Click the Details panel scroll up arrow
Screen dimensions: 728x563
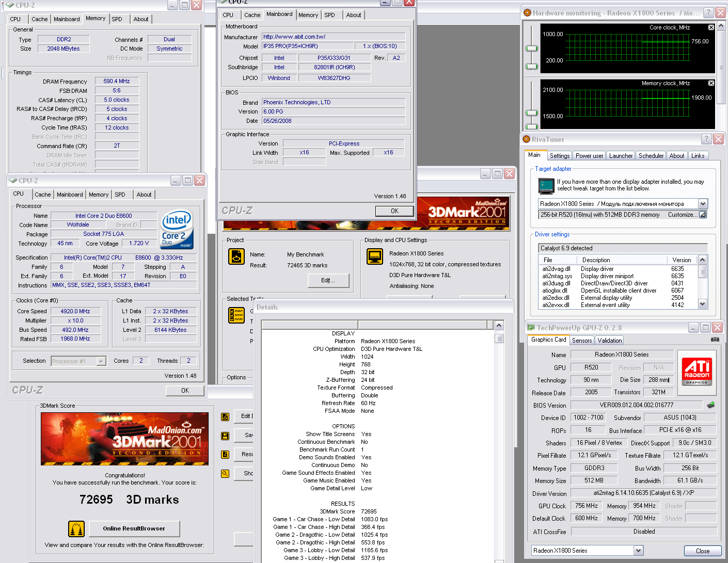point(499,325)
